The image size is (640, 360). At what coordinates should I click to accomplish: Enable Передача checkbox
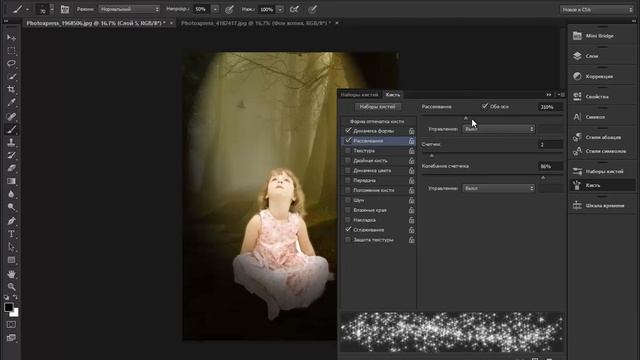coord(348,180)
